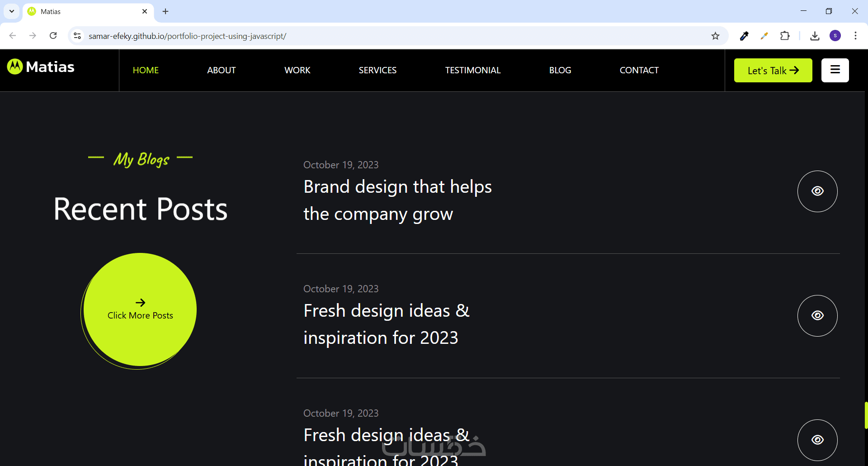Select TESTIMONIAL in the navigation bar
Screen dimensions: 868x466
472,71
